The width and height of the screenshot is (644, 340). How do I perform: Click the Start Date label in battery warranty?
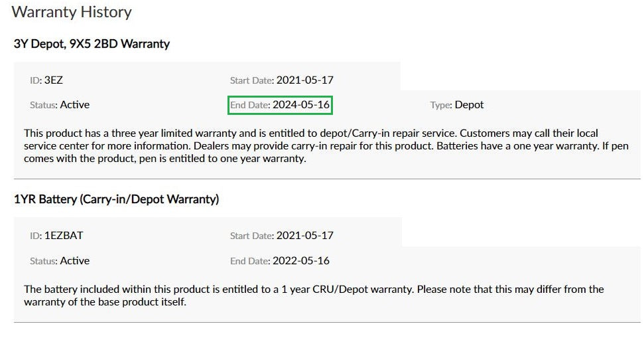[251, 236]
